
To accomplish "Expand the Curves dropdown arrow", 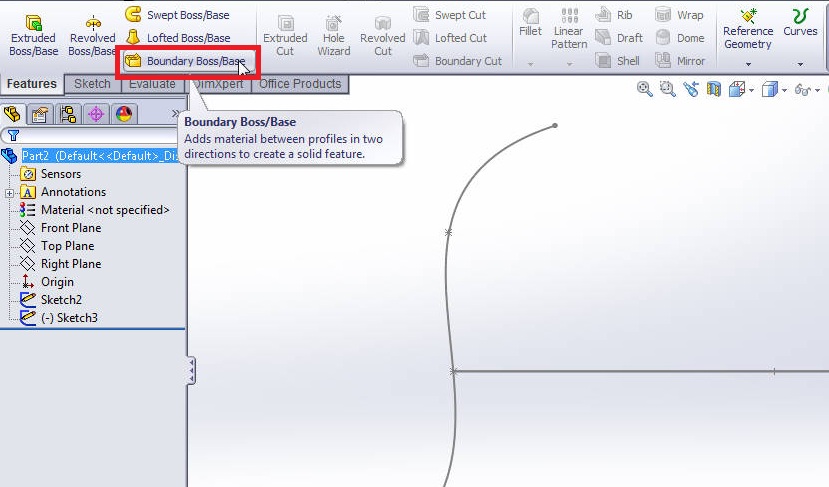I will [800, 65].
